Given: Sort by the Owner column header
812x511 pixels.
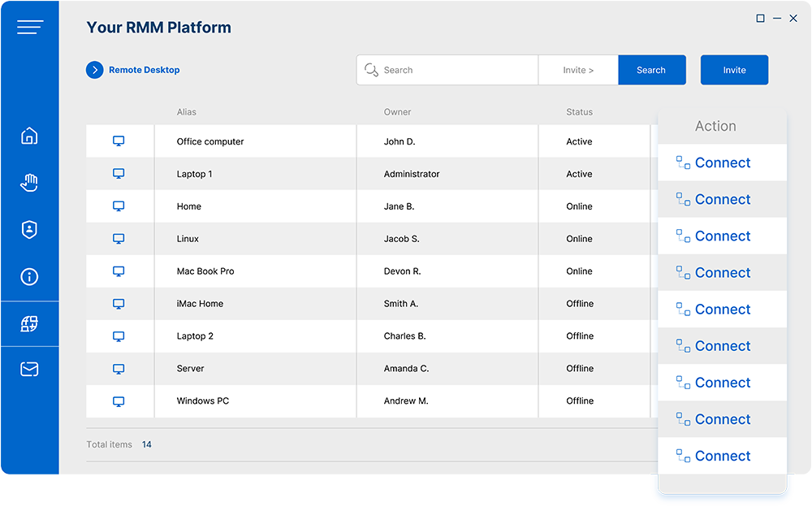Looking at the screenshot, I should coord(397,112).
